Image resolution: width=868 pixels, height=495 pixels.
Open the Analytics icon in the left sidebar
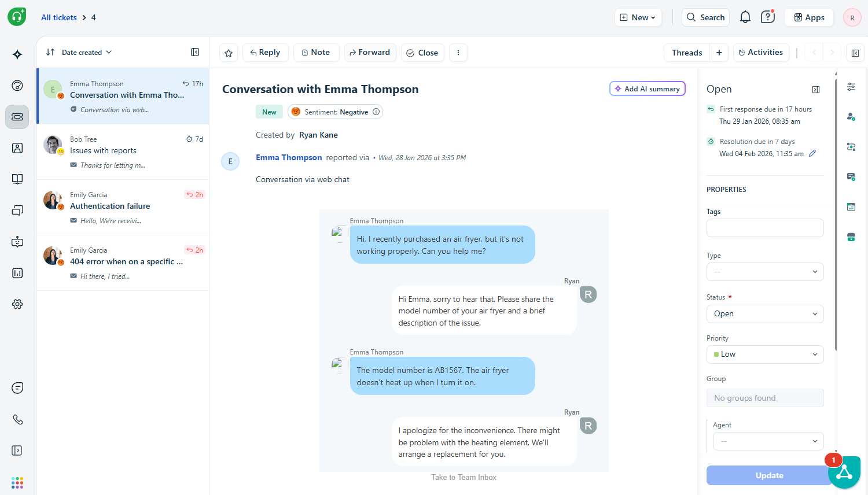point(17,272)
